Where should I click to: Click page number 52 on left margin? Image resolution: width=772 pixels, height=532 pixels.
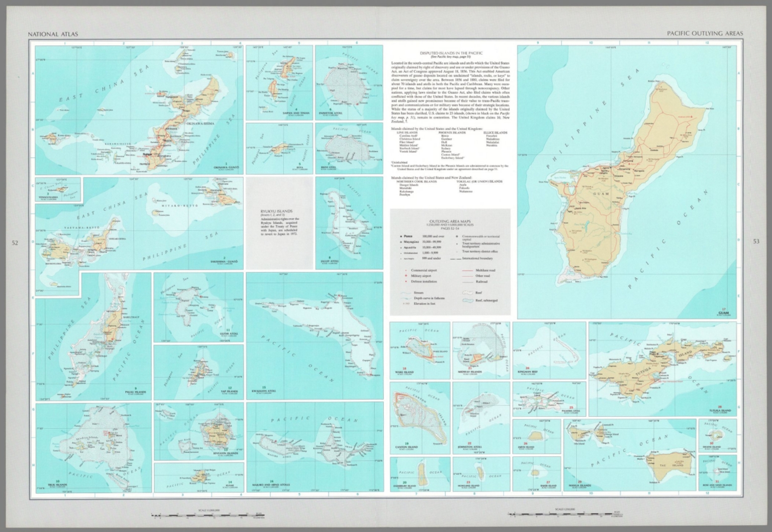[15, 243]
